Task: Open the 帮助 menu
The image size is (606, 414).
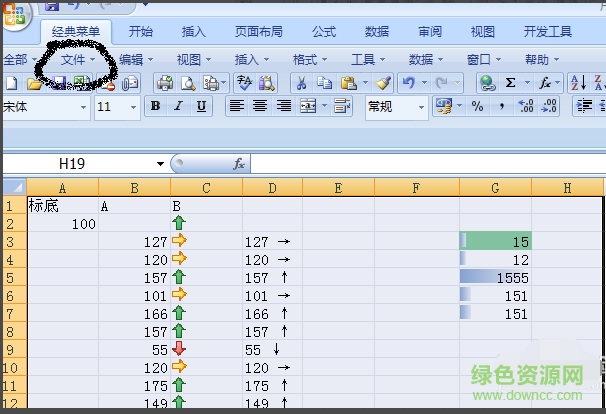Action: pyautogui.click(x=540, y=60)
